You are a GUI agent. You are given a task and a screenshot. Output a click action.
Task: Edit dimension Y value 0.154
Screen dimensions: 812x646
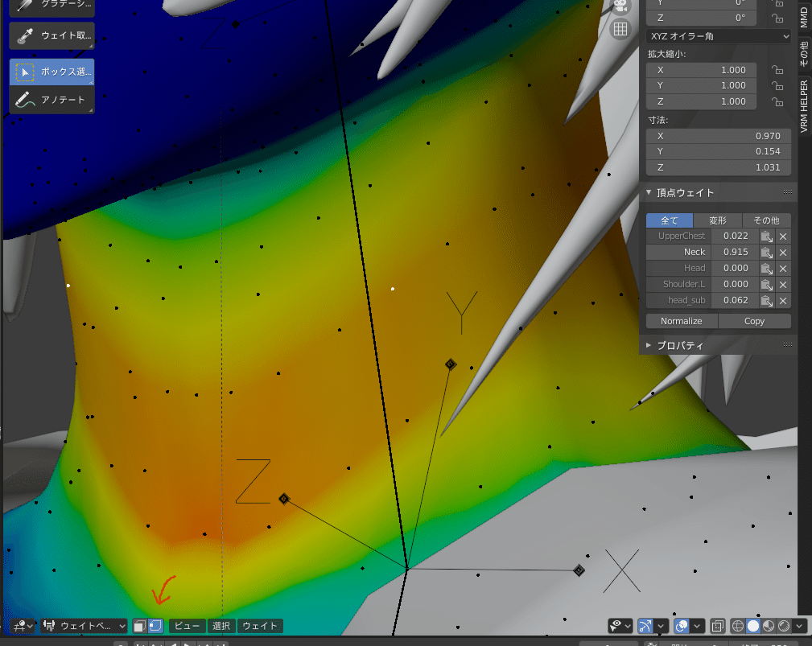coord(719,152)
